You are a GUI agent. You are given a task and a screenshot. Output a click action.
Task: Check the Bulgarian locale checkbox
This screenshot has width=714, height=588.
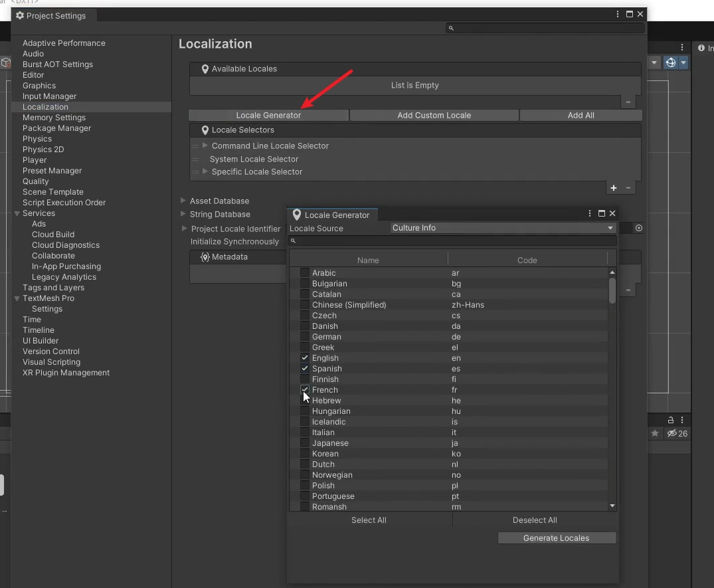305,283
